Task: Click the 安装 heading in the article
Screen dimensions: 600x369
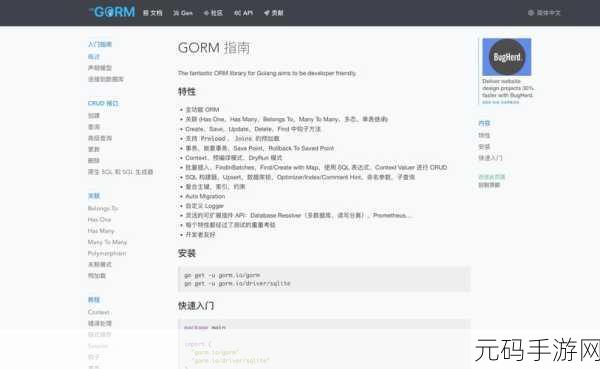Action: click(x=187, y=253)
